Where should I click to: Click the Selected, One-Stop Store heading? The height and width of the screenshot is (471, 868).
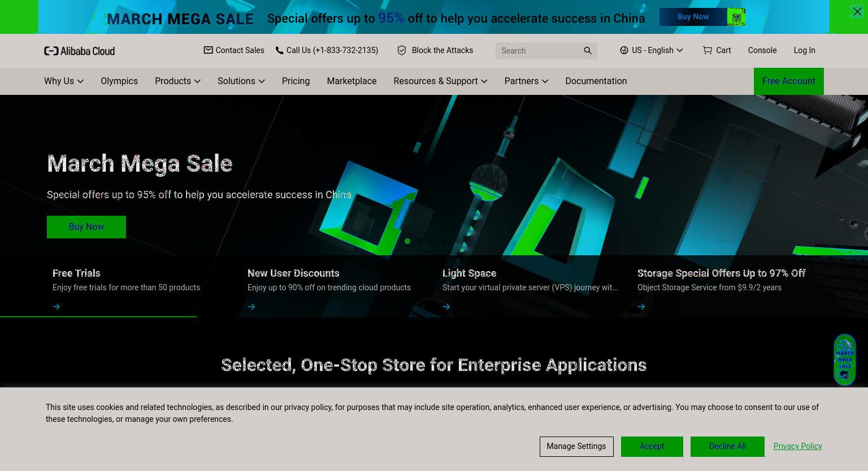(x=433, y=365)
